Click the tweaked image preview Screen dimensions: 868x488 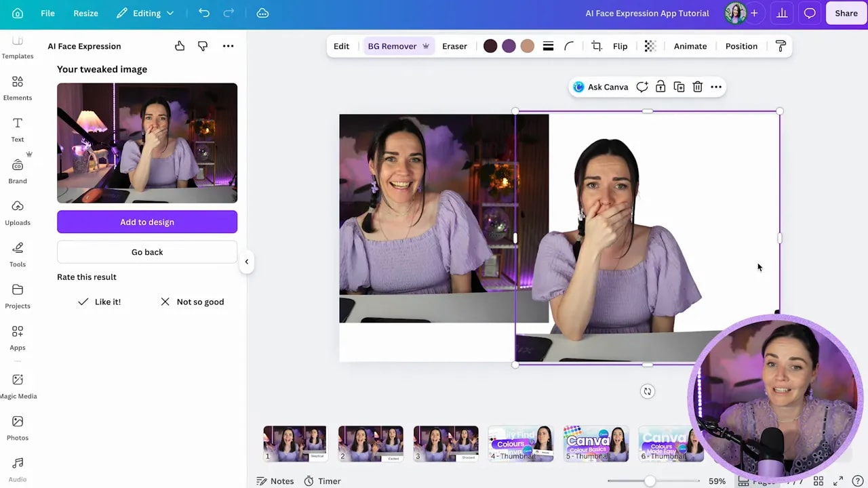pos(147,143)
